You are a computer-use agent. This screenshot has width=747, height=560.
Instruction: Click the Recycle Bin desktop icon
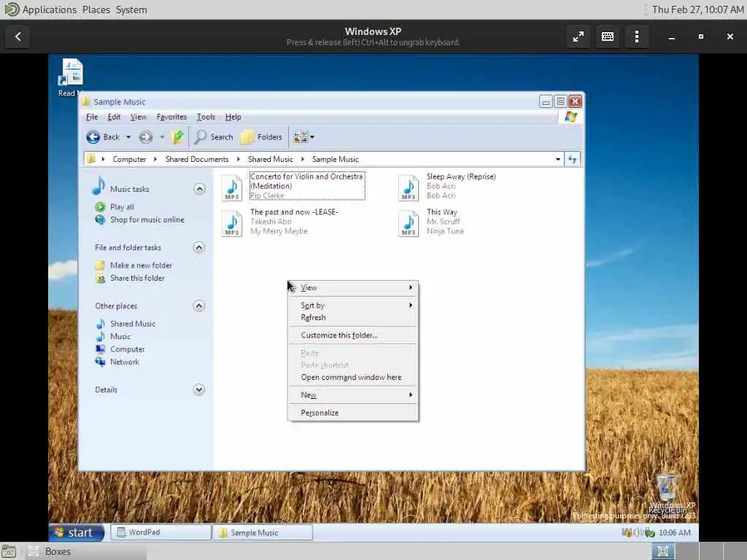tap(667, 488)
